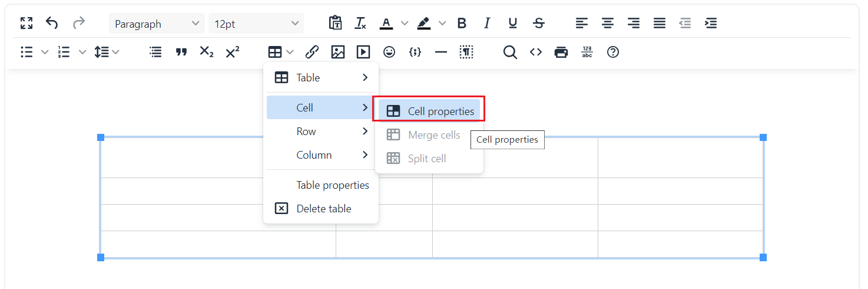This screenshot has width=868, height=289.
Task: Click the Split cell entry
Action: 429,159
